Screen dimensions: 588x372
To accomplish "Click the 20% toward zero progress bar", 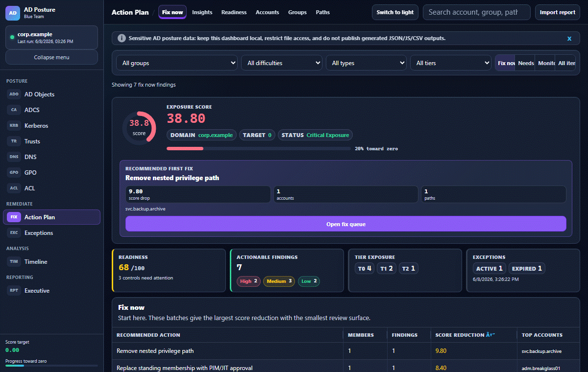I will (259, 148).
